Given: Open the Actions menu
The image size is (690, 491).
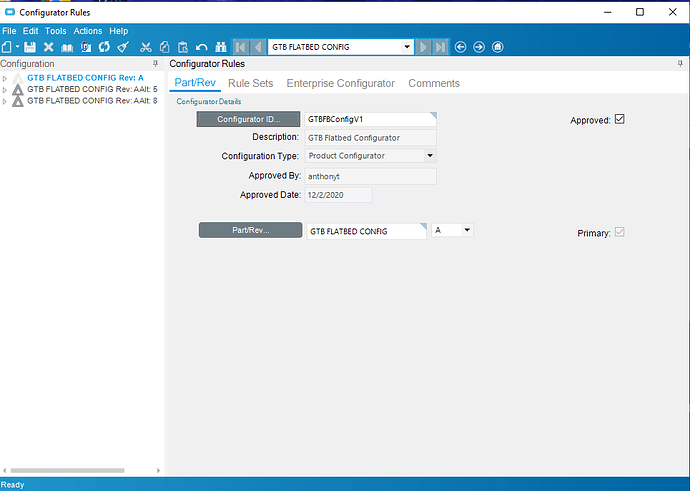Looking at the screenshot, I should (87, 31).
